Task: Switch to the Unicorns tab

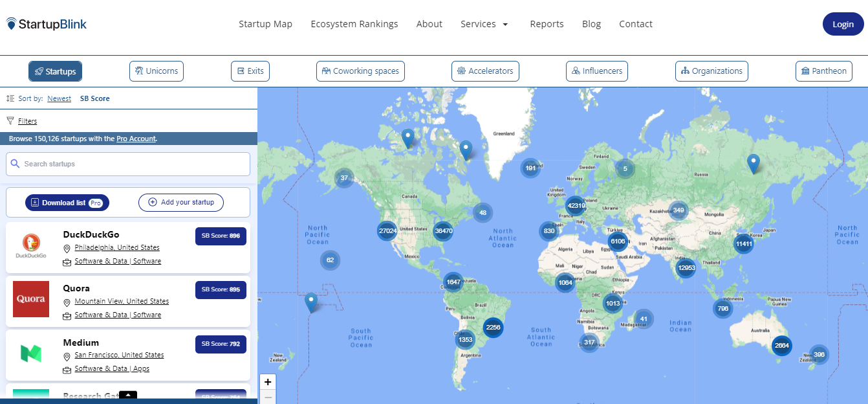Action: coord(157,71)
